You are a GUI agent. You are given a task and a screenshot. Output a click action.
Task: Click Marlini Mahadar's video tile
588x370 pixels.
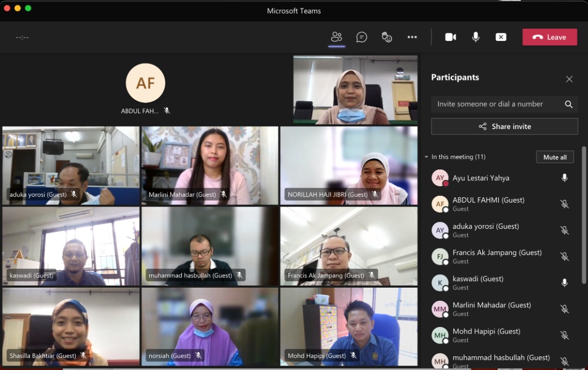(210, 166)
